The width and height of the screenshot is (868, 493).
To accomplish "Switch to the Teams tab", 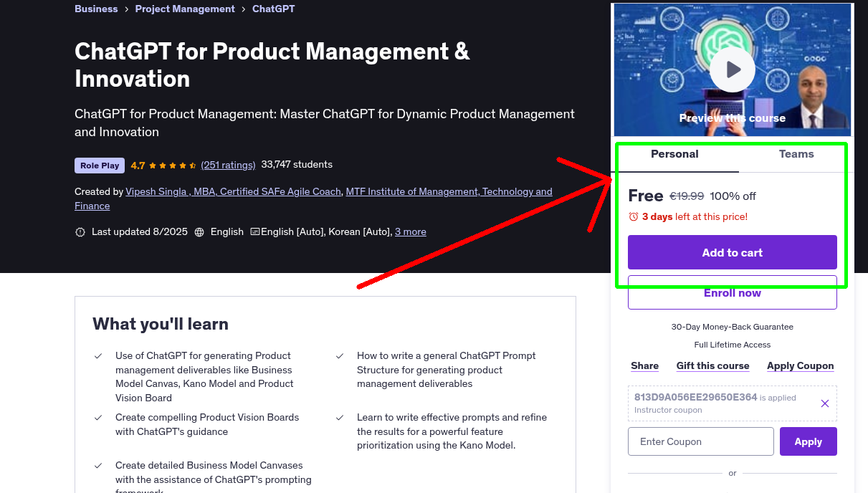I will (796, 155).
